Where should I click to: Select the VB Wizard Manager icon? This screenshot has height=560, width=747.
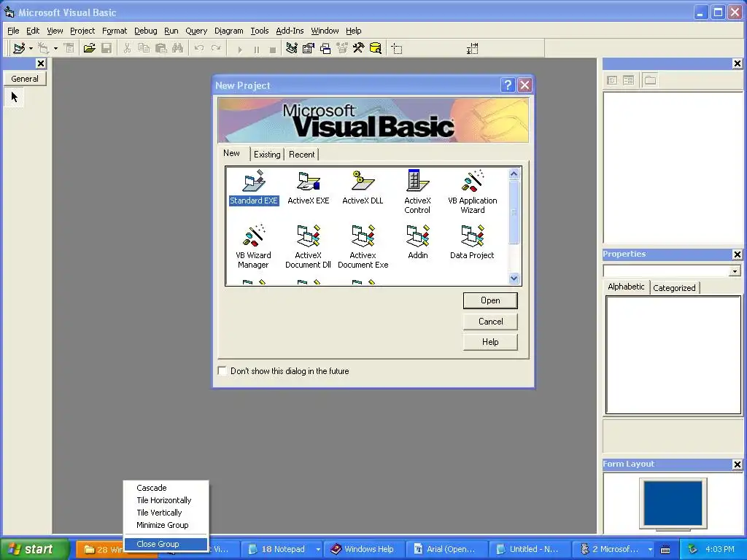coord(253,246)
